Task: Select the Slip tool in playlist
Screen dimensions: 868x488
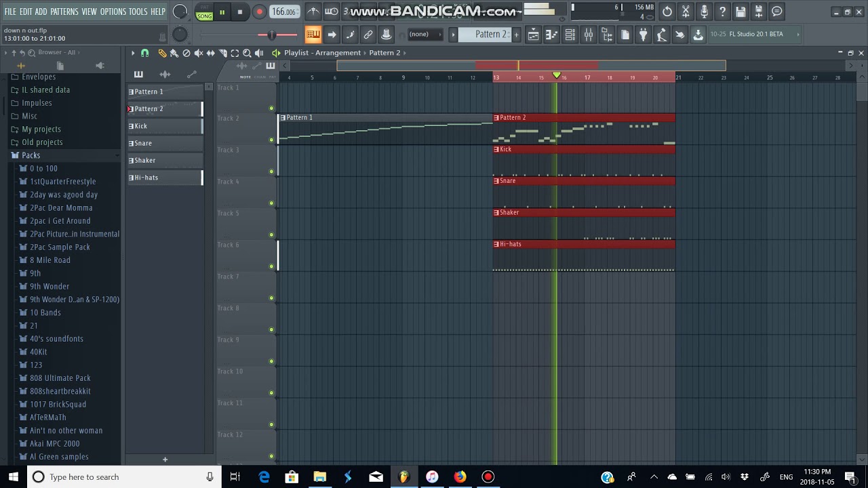Action: pos(211,53)
